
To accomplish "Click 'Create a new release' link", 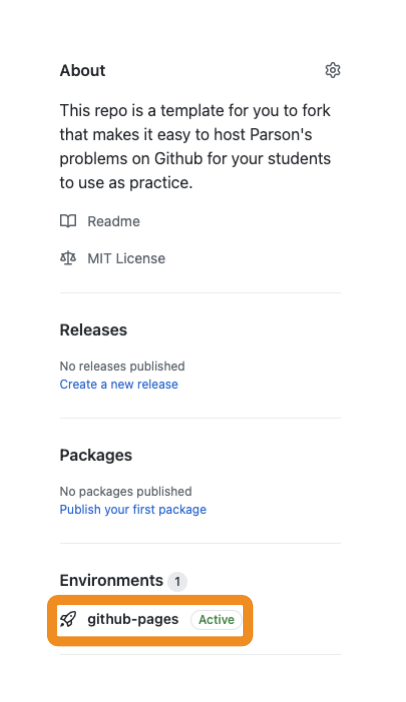I will (119, 385).
